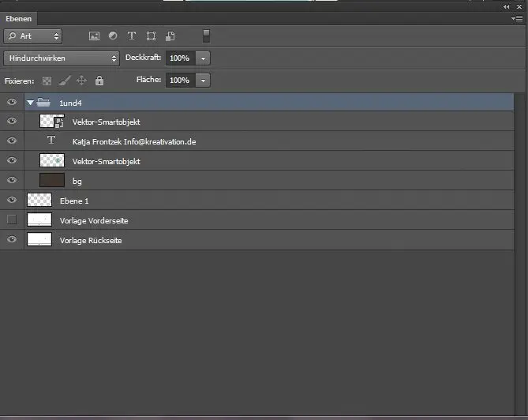The height and width of the screenshot is (420, 528).
Task: Lock image pixels brush icon
Action: pyautogui.click(x=65, y=81)
